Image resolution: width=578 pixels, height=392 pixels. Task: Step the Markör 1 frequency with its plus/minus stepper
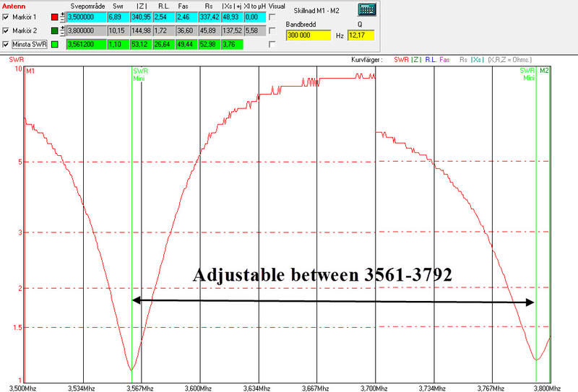point(63,17)
